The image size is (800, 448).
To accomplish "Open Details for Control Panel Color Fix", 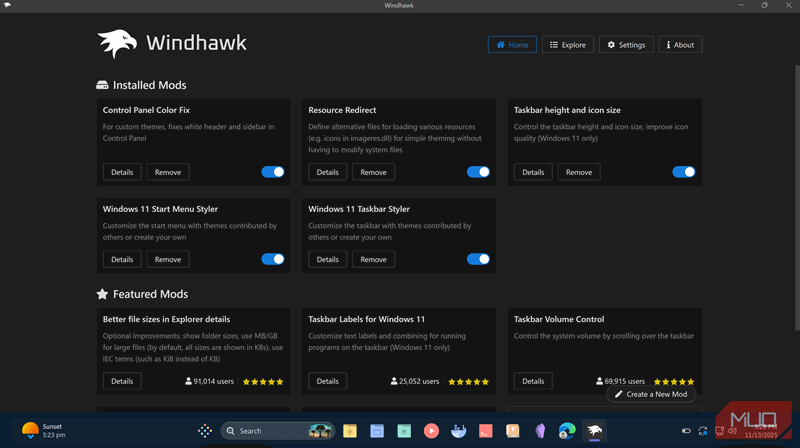I will [x=122, y=172].
